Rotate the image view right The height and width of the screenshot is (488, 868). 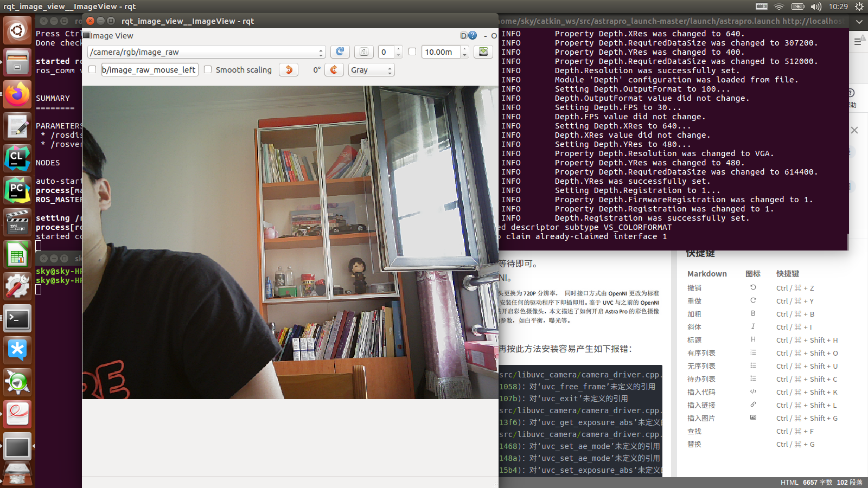[334, 69]
